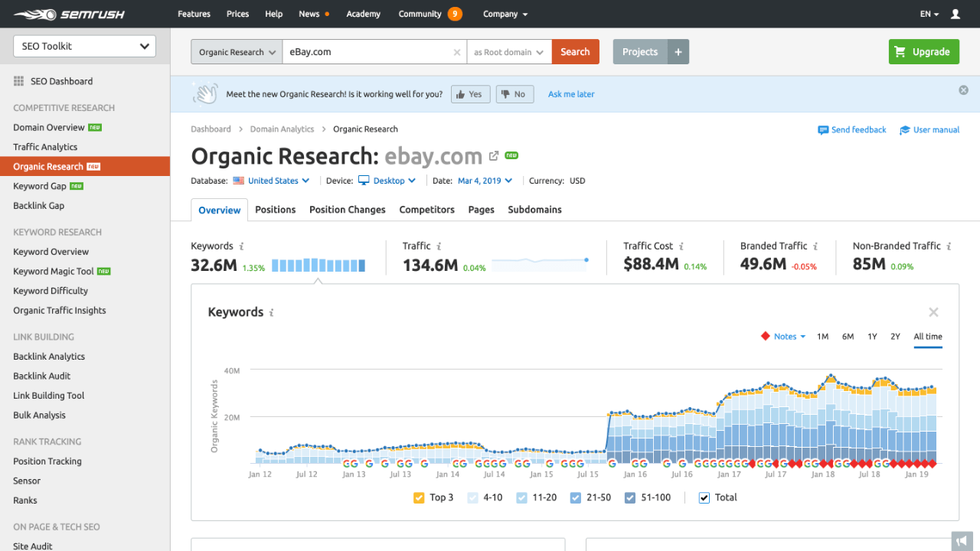
Task: Select the 1M time range
Action: [x=822, y=337]
